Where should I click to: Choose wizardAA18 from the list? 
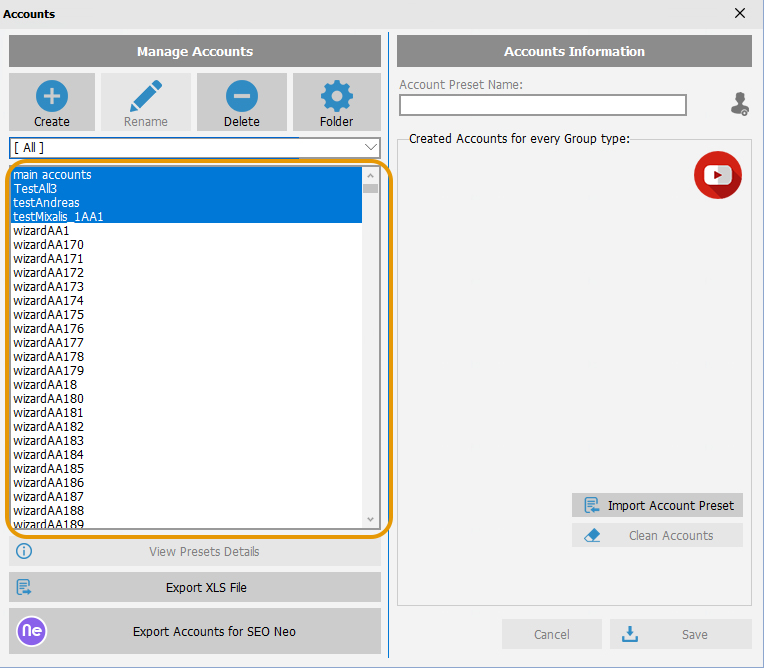tap(45, 384)
